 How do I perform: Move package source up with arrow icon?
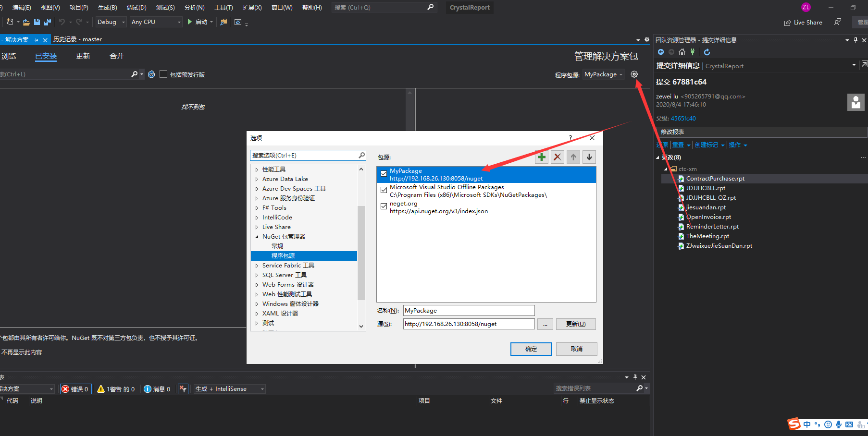pyautogui.click(x=573, y=157)
